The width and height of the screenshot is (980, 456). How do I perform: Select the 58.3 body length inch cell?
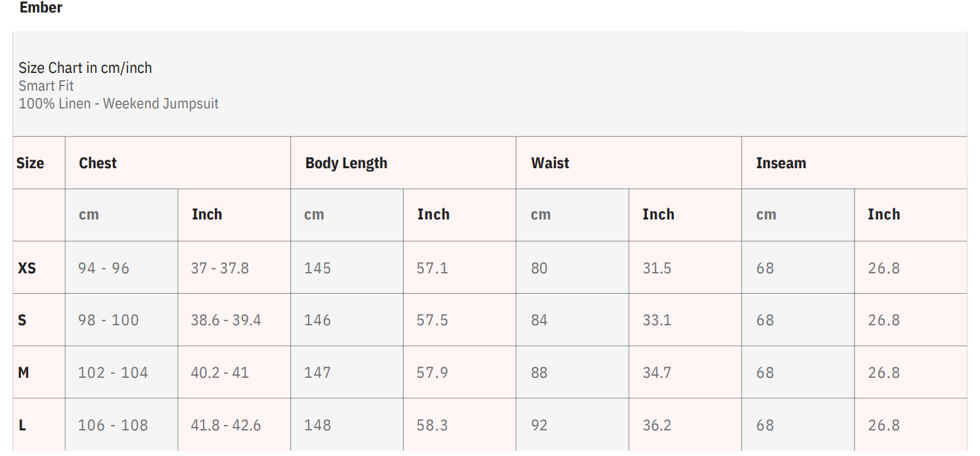432,425
